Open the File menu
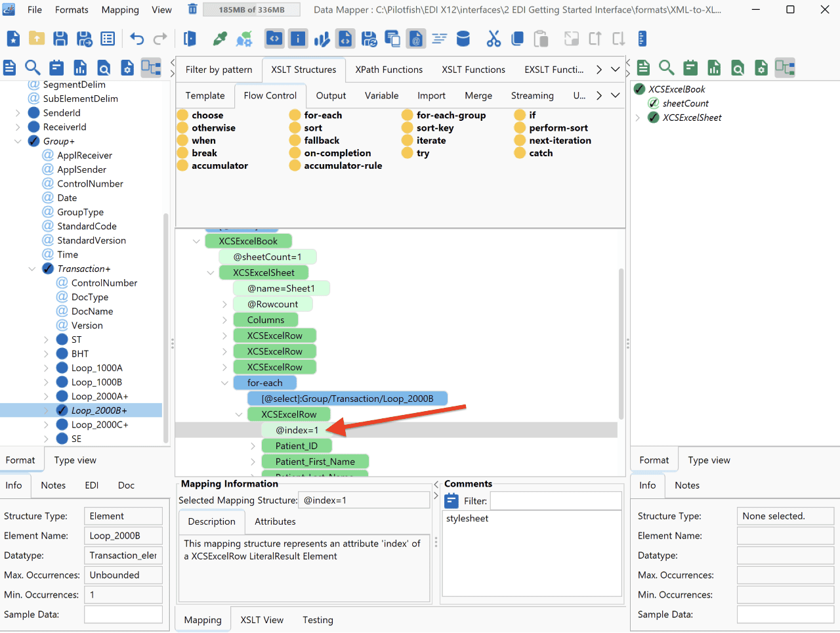 (x=35, y=10)
